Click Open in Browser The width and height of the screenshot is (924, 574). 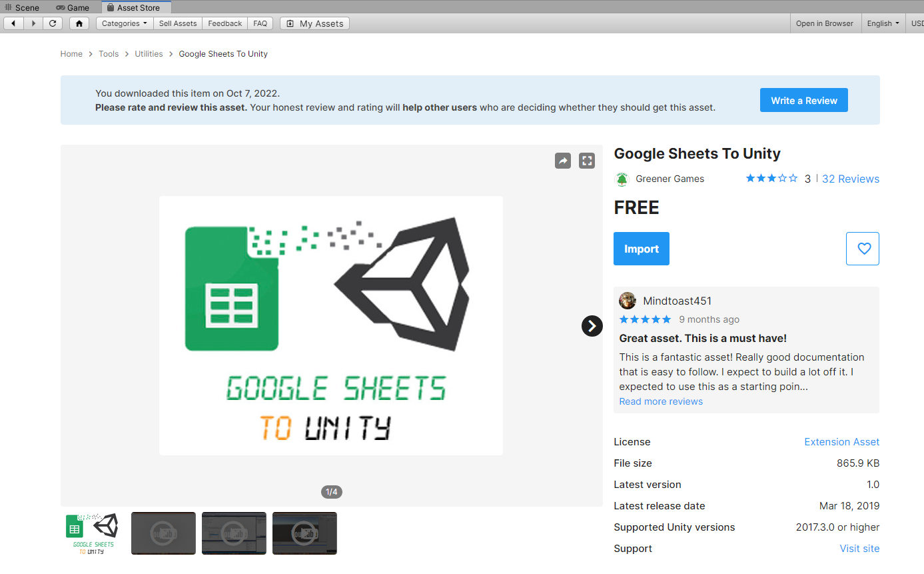click(825, 23)
